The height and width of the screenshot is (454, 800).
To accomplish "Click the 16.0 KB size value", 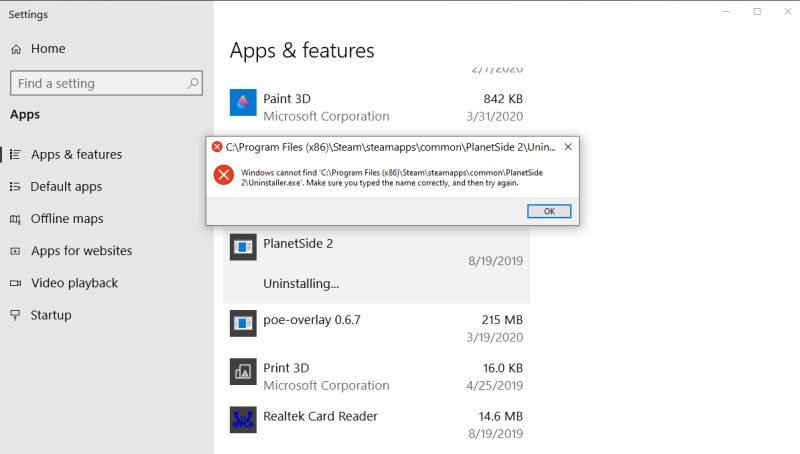I will pos(503,368).
